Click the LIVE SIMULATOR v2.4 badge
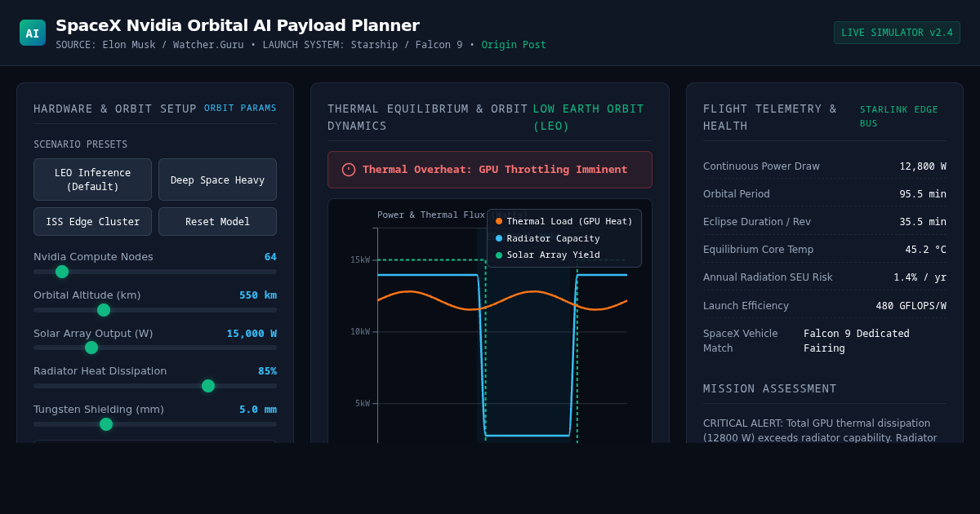 tap(897, 33)
